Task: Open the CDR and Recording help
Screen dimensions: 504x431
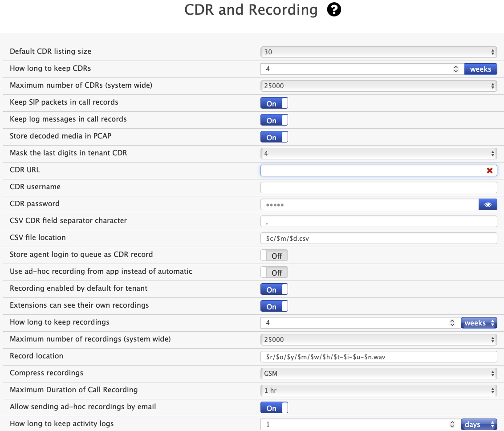Action: click(333, 9)
